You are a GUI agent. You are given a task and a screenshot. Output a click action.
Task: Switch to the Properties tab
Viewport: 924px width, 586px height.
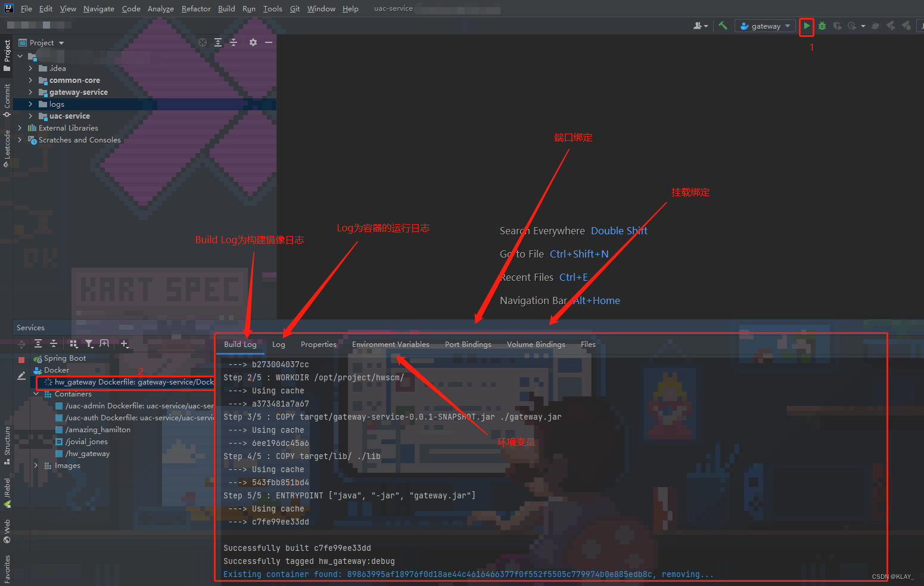319,344
